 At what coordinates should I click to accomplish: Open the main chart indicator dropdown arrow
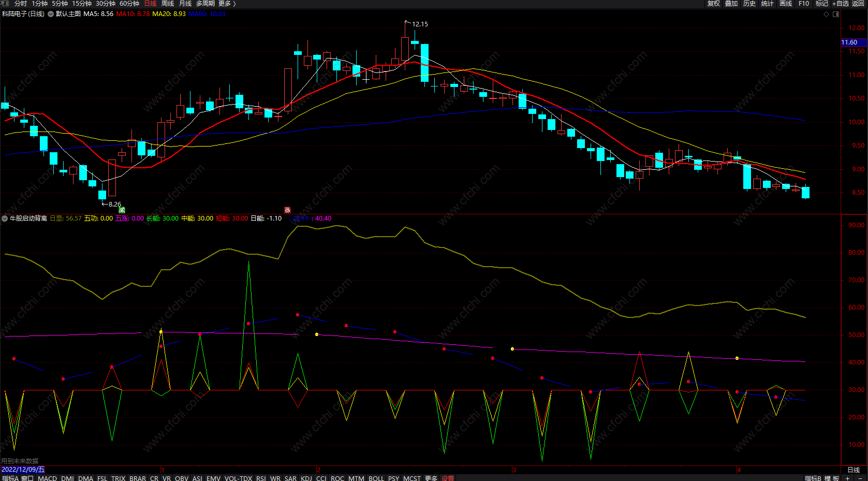coord(51,14)
